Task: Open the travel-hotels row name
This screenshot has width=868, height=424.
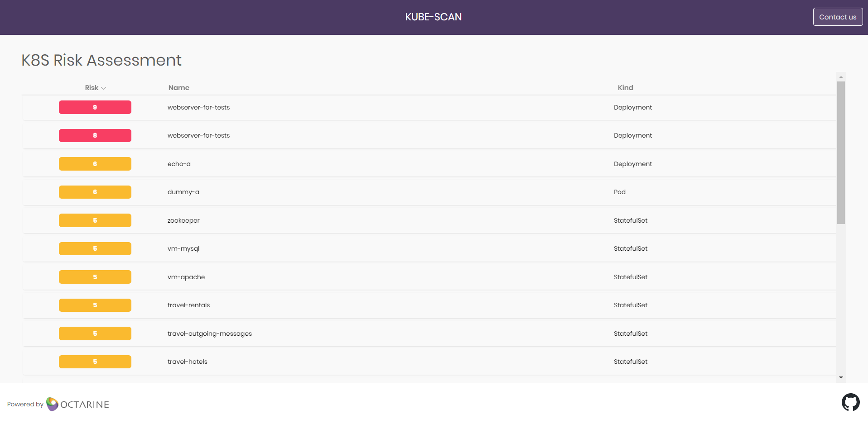Action: click(x=188, y=362)
